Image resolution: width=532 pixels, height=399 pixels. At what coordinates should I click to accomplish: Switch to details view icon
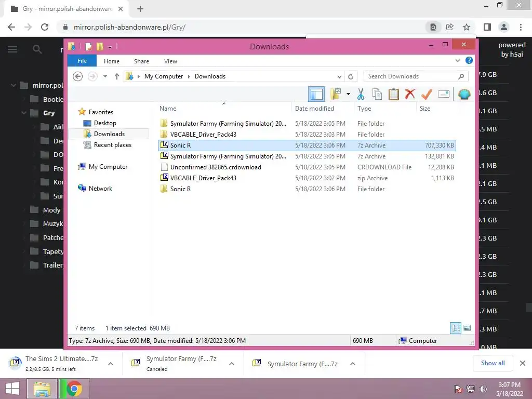[x=456, y=328]
